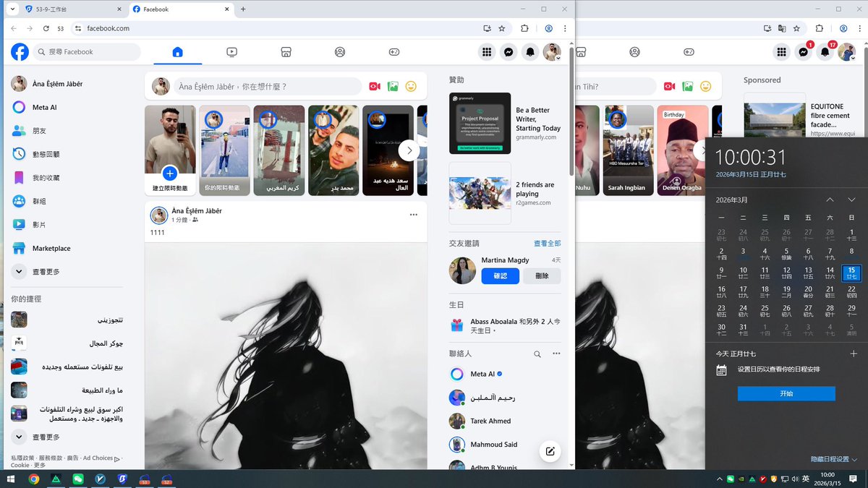The image size is (868, 488).
Task: Click front browser reload button
Action: pyautogui.click(x=46, y=28)
